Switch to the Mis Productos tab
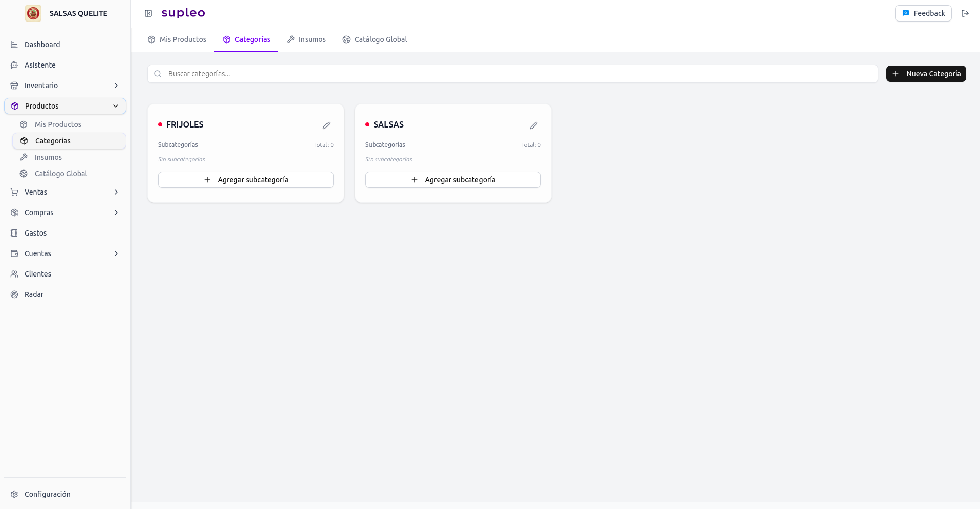Viewport: 980px width, 509px height. coord(177,39)
